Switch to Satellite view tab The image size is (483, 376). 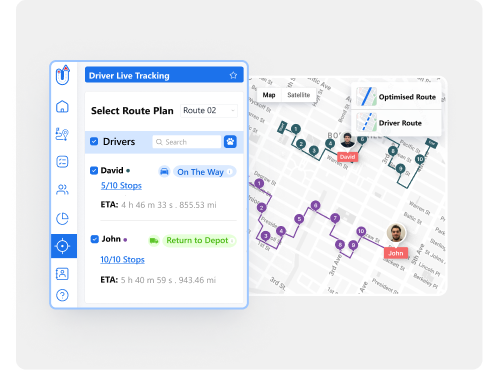(x=299, y=95)
